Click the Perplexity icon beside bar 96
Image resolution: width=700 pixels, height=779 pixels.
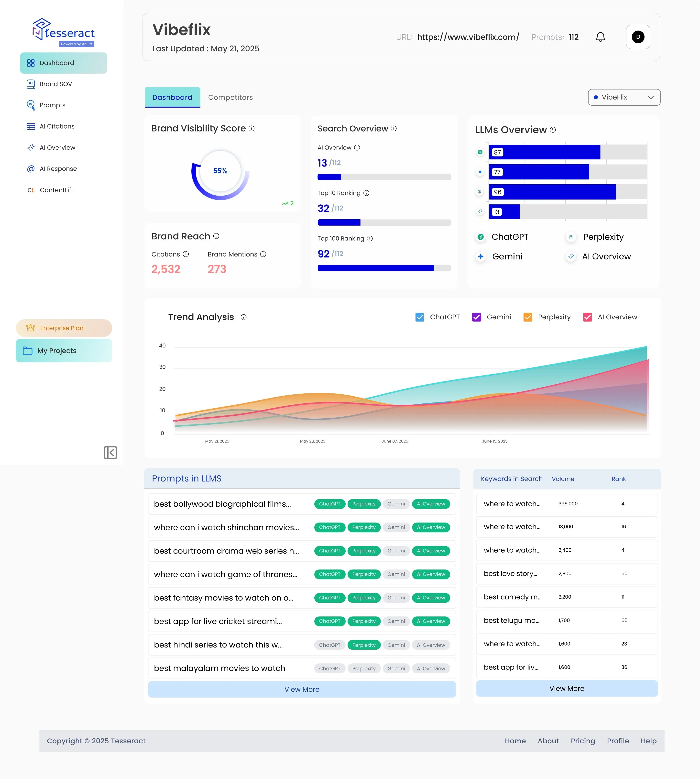tap(480, 192)
